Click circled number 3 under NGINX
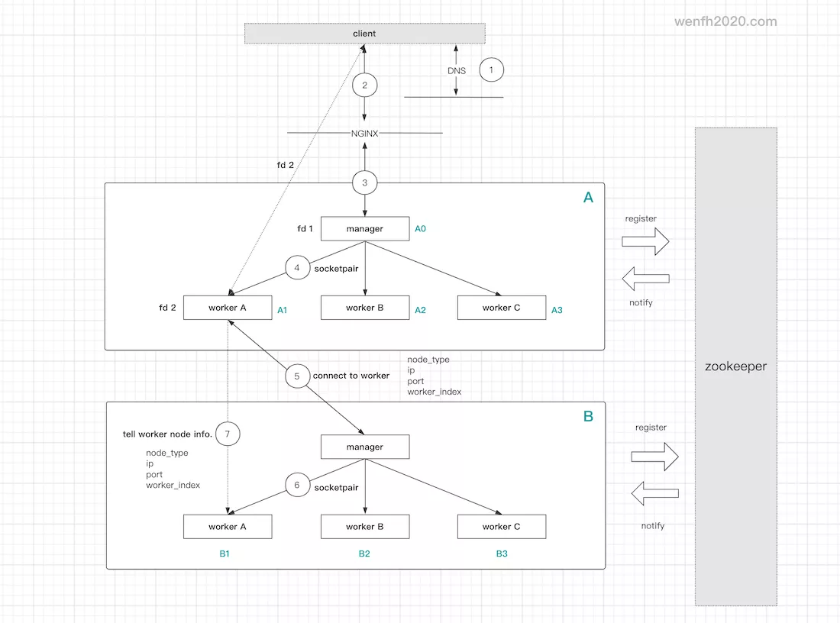 click(x=364, y=182)
